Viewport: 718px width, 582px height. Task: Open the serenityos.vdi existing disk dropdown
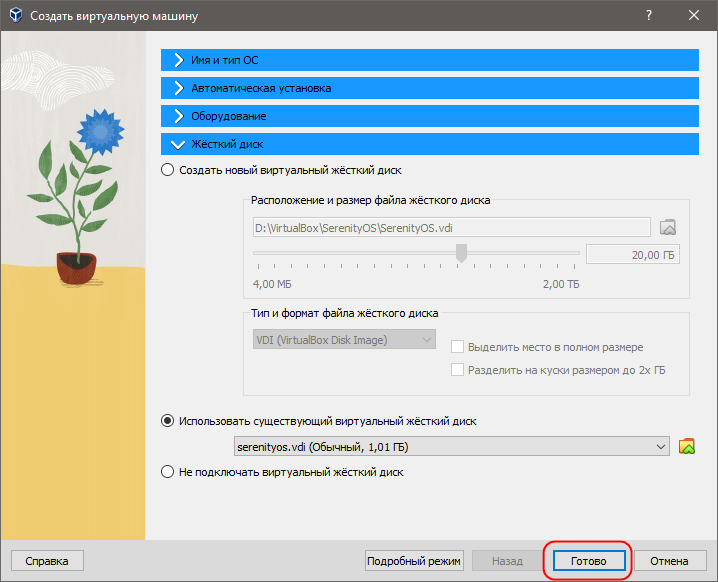451,446
